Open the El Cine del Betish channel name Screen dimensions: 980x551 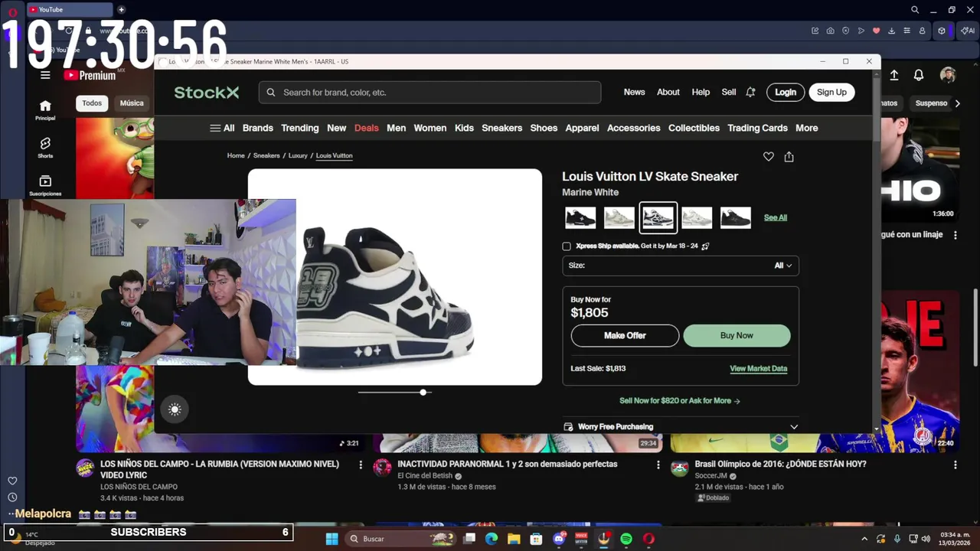(425, 476)
